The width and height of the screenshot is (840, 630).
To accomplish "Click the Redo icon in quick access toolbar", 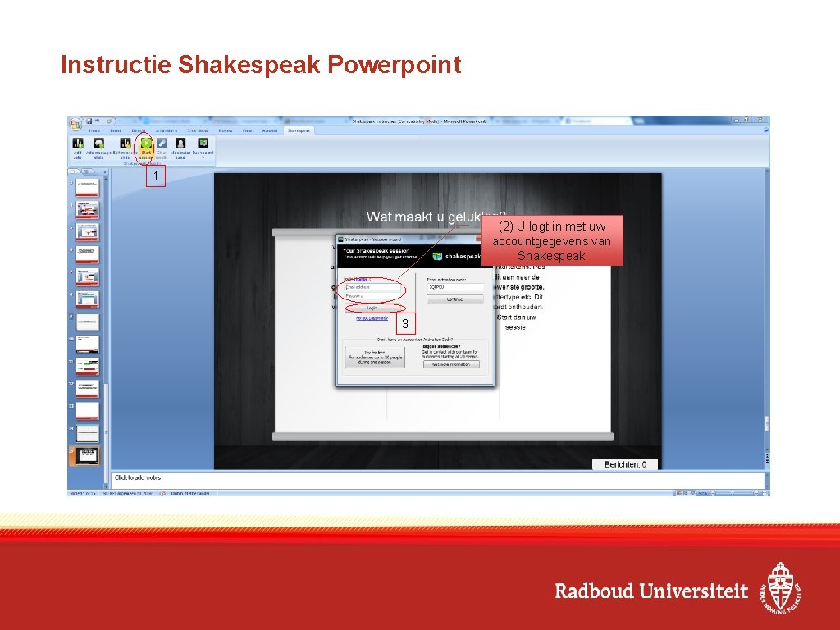I will point(109,121).
